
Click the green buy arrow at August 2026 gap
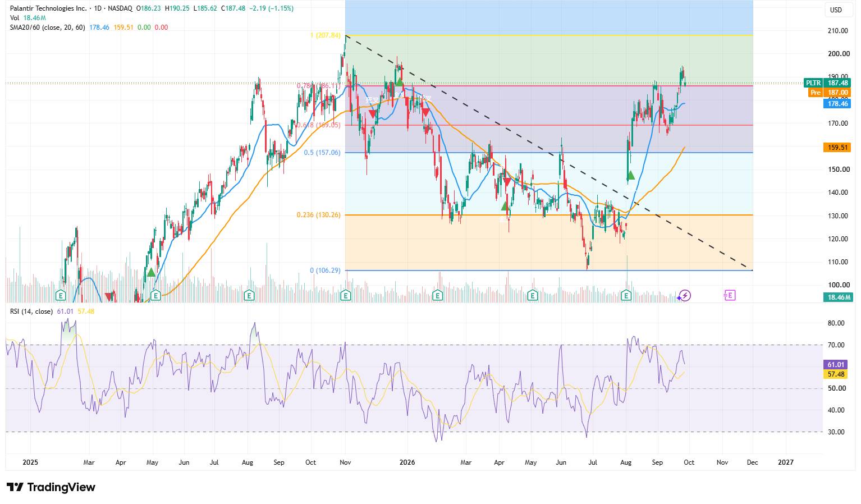(630, 175)
